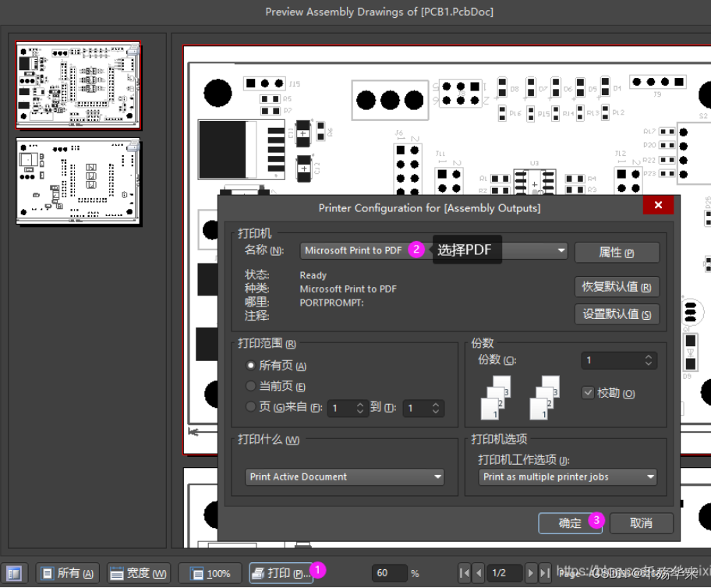Click the 到 (T) to-page number field
Image resolution: width=711 pixels, height=588 pixels.
pyautogui.click(x=423, y=408)
